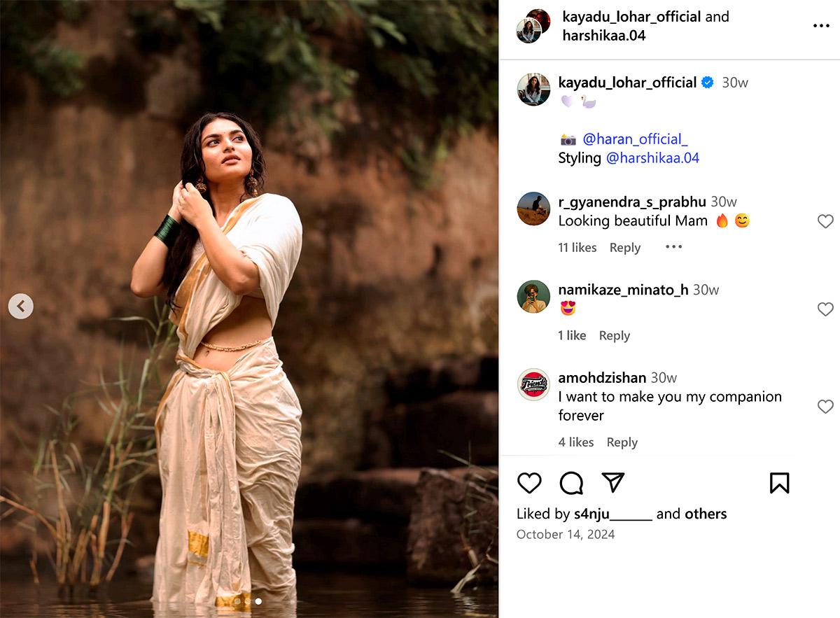This screenshot has height=618, width=840.
Task: Open comments via speech bubble icon
Action: coord(571,483)
